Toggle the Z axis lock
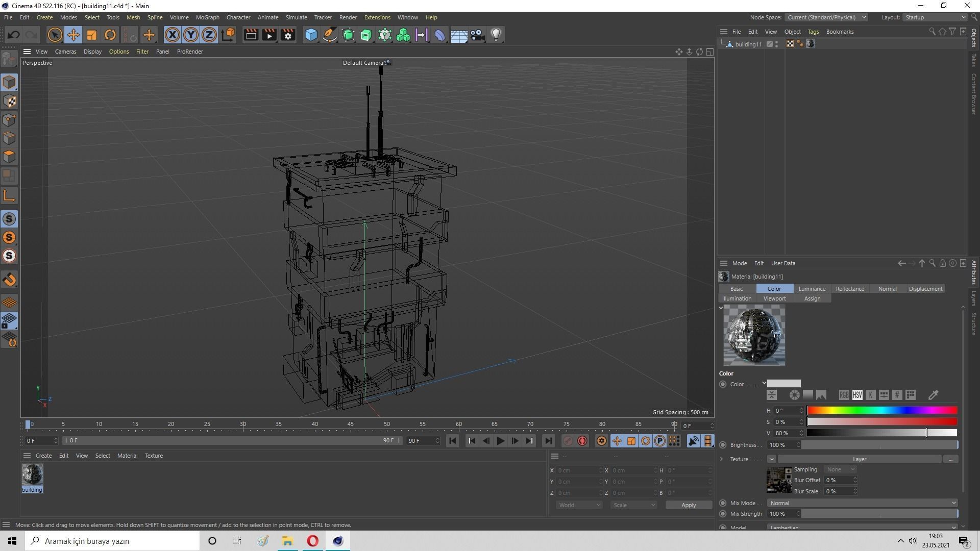The height and width of the screenshot is (551, 980). click(x=209, y=35)
